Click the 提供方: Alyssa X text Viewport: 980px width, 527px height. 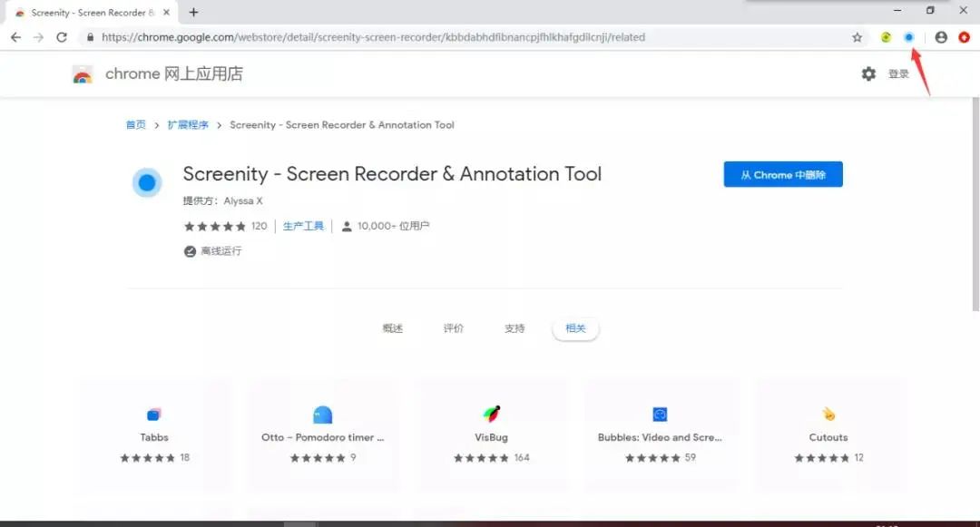click(222, 200)
